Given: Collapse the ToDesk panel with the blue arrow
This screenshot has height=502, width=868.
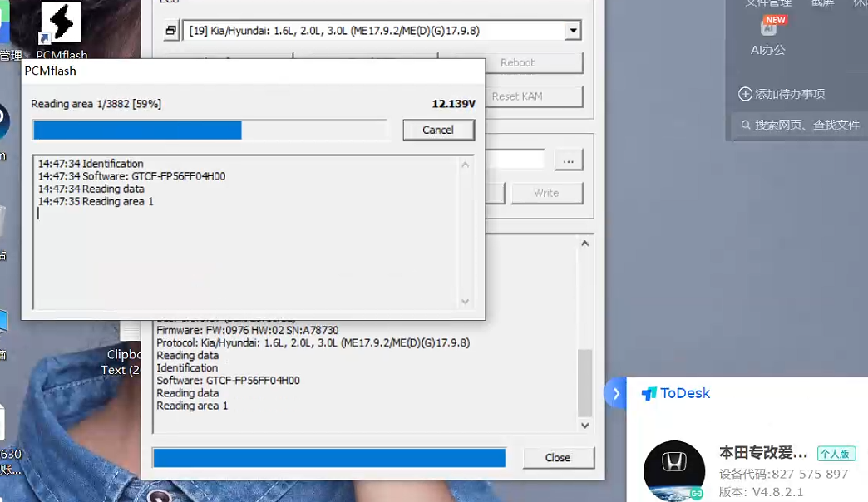Looking at the screenshot, I should click(615, 393).
